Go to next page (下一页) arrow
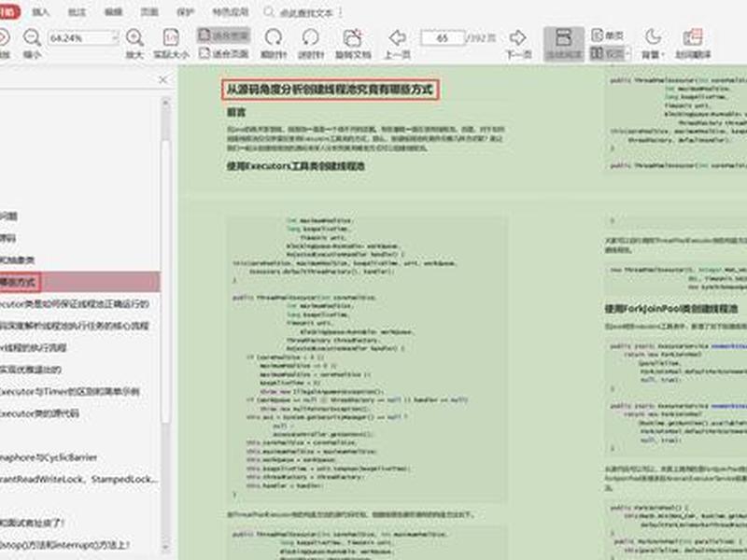 [x=518, y=37]
